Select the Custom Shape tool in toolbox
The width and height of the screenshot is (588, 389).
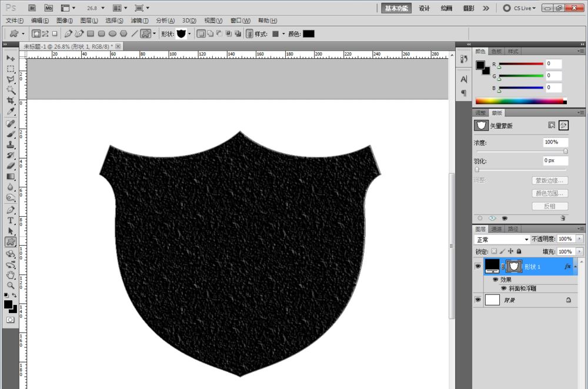11,242
